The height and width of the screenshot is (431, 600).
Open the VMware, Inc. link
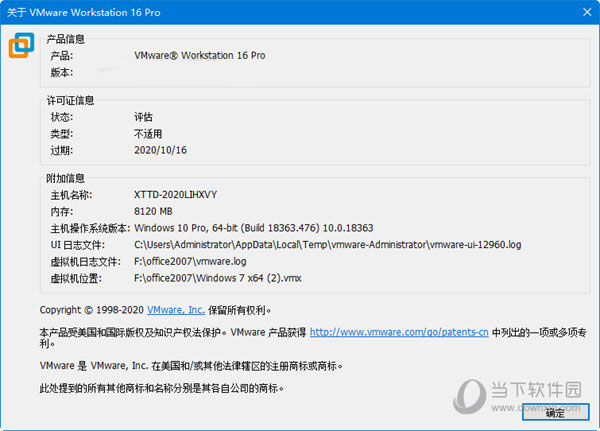[176, 310]
